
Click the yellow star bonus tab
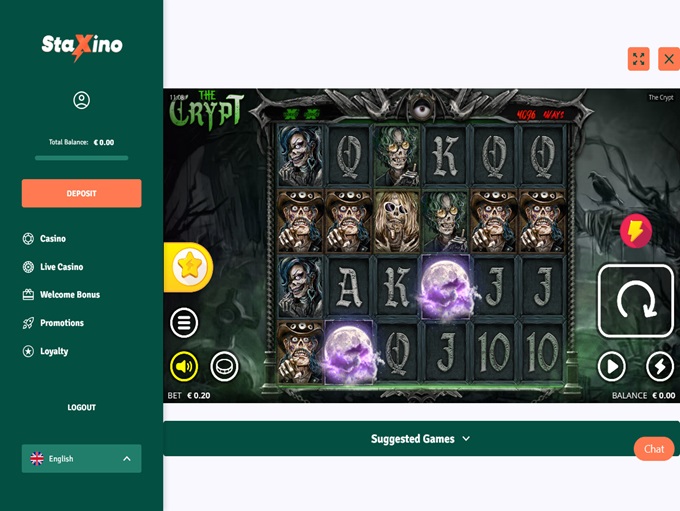(x=189, y=267)
